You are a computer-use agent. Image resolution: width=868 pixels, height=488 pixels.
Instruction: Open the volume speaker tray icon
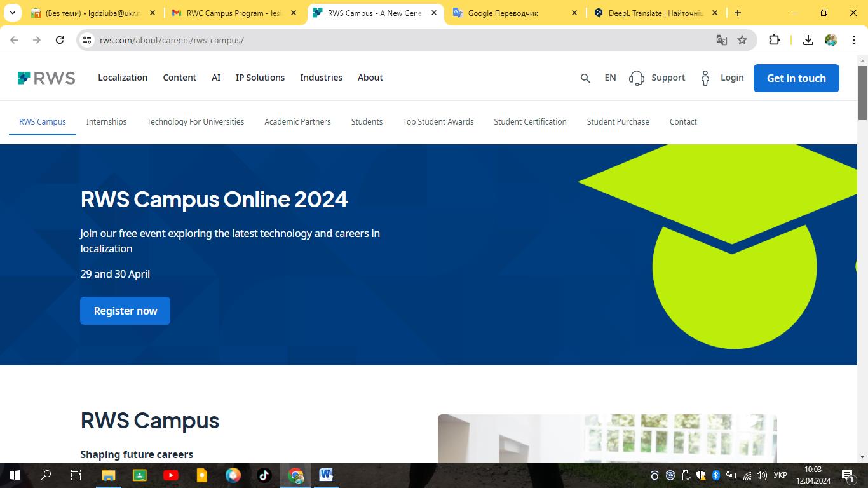[762, 475]
